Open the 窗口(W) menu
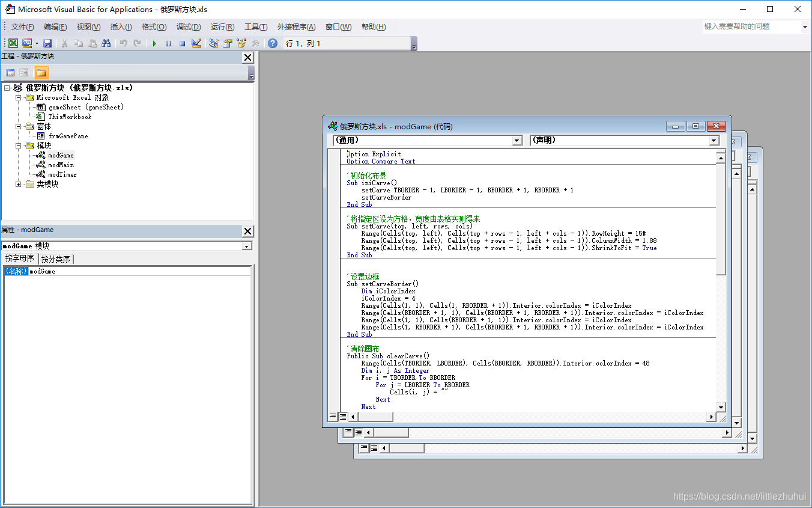This screenshot has width=812, height=508. click(x=338, y=27)
